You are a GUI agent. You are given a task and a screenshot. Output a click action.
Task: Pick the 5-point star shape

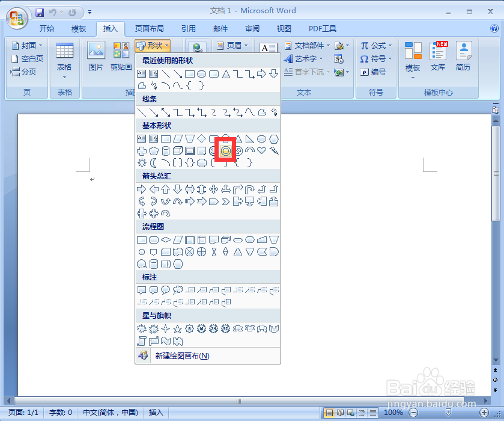[177, 328]
